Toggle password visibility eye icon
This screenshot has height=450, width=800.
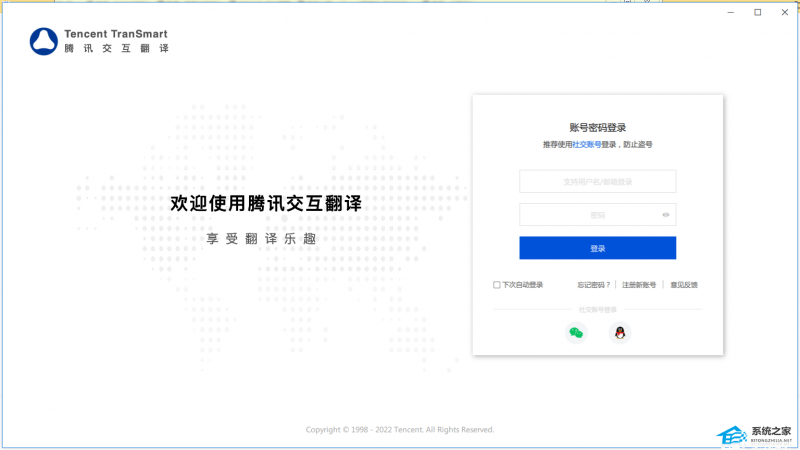coord(666,215)
